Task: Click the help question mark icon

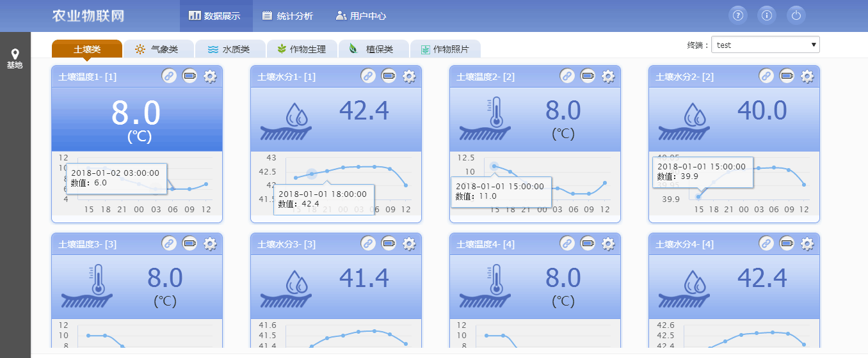Action: pos(739,16)
